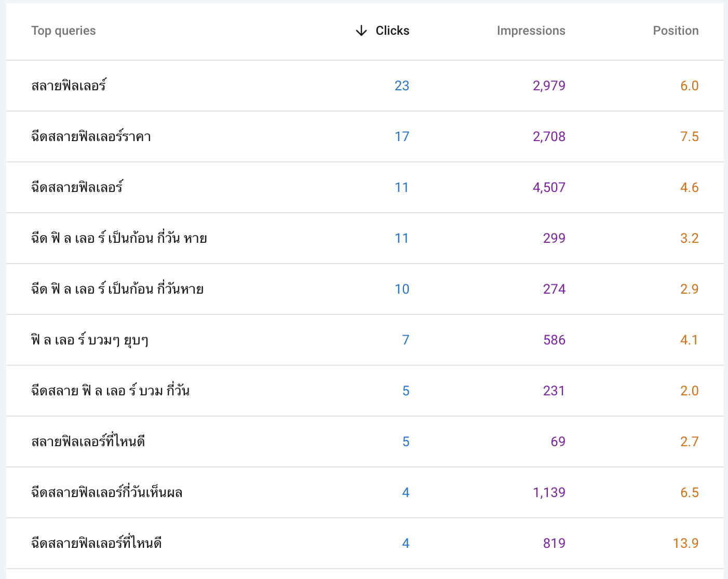The image size is (728, 579).
Task: Click the position value 13.9 in last row
Action: pos(685,543)
